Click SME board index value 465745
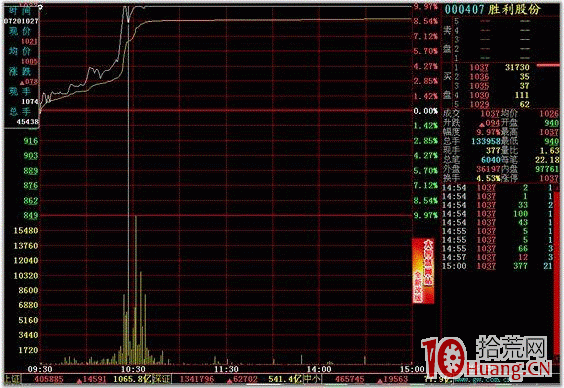Image resolution: width=564 pixels, height=388 pixels. [x=349, y=379]
